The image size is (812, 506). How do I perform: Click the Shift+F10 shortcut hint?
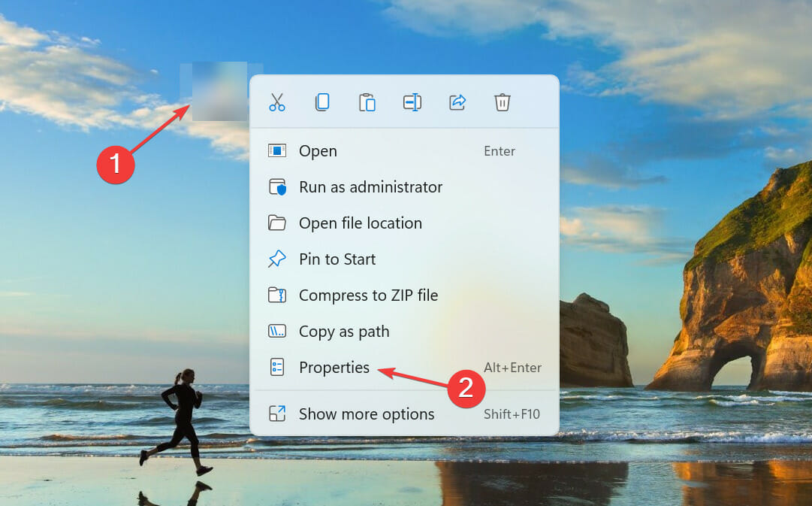tap(512, 414)
